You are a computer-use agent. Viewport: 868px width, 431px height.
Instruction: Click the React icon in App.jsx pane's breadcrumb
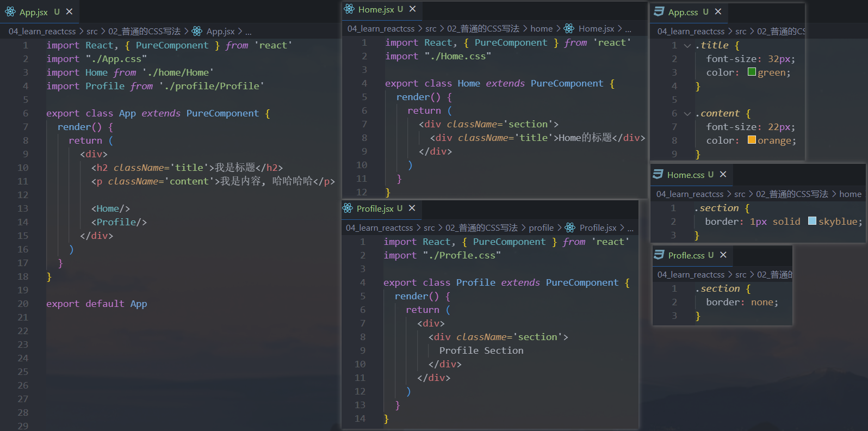tap(197, 31)
